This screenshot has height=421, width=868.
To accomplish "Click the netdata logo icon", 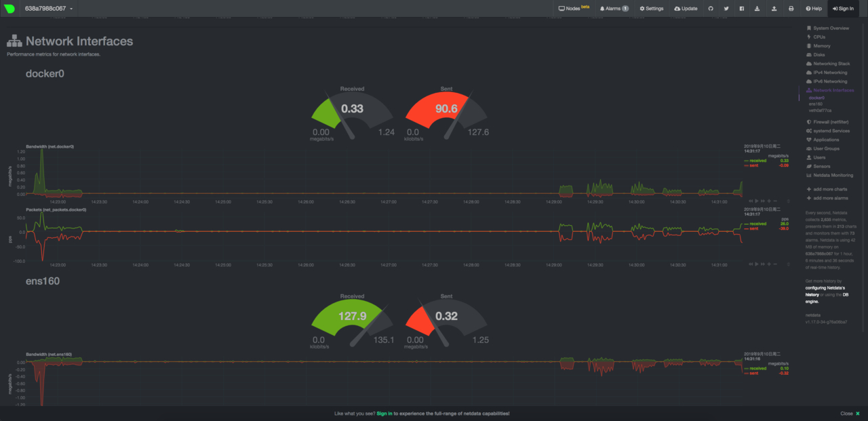I will pyautogui.click(x=9, y=9).
